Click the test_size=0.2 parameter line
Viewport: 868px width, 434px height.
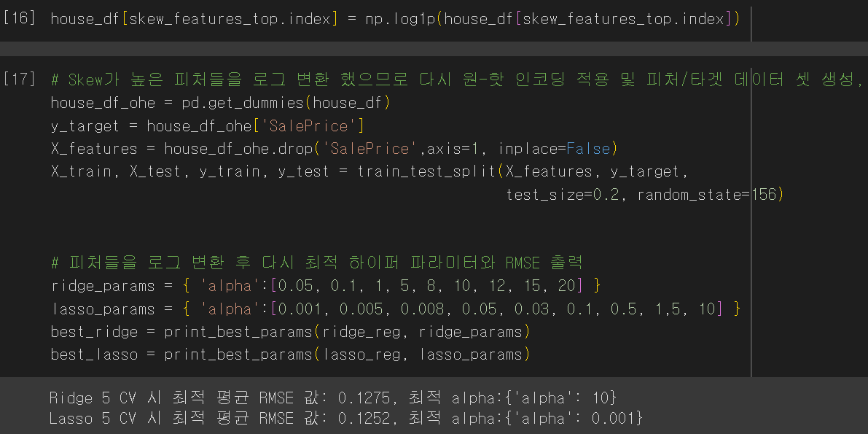(x=644, y=195)
